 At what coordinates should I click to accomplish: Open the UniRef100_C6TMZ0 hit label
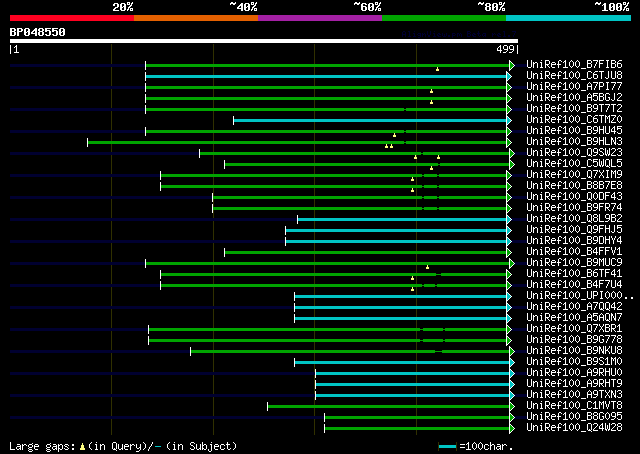(574, 119)
